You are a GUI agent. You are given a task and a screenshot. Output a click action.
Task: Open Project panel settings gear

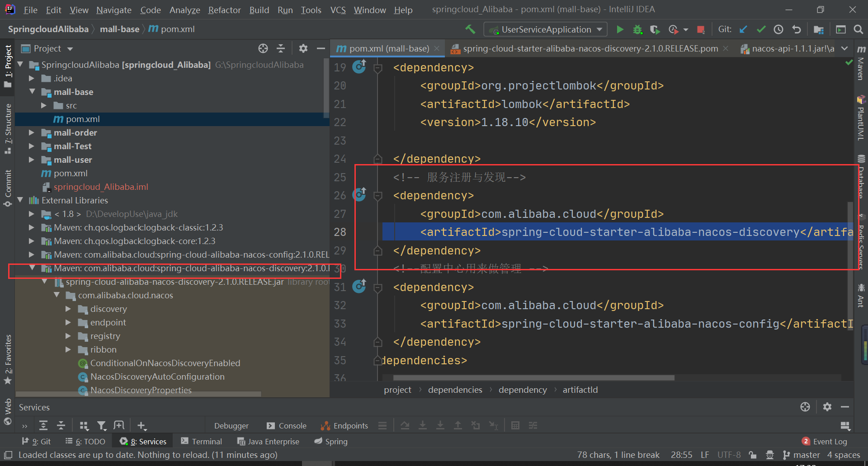pos(303,48)
